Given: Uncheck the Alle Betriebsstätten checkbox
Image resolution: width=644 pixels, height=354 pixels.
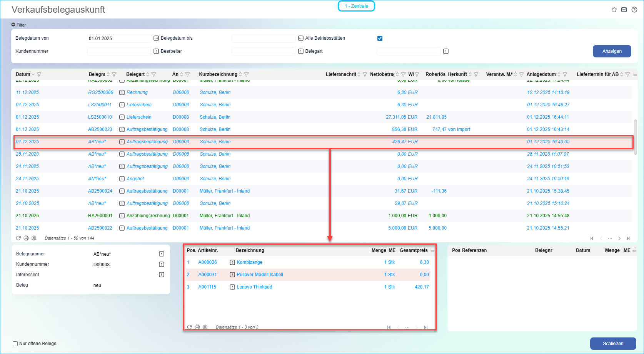Looking at the screenshot, I should point(380,38).
